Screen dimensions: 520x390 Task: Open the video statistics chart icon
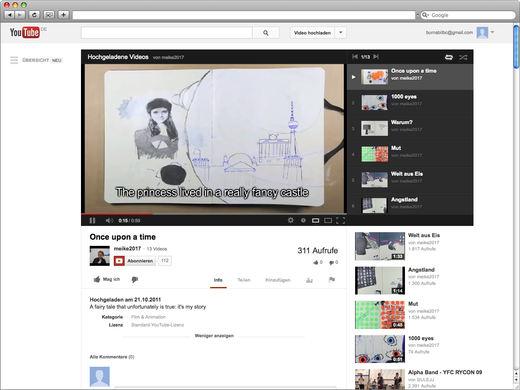(x=309, y=280)
